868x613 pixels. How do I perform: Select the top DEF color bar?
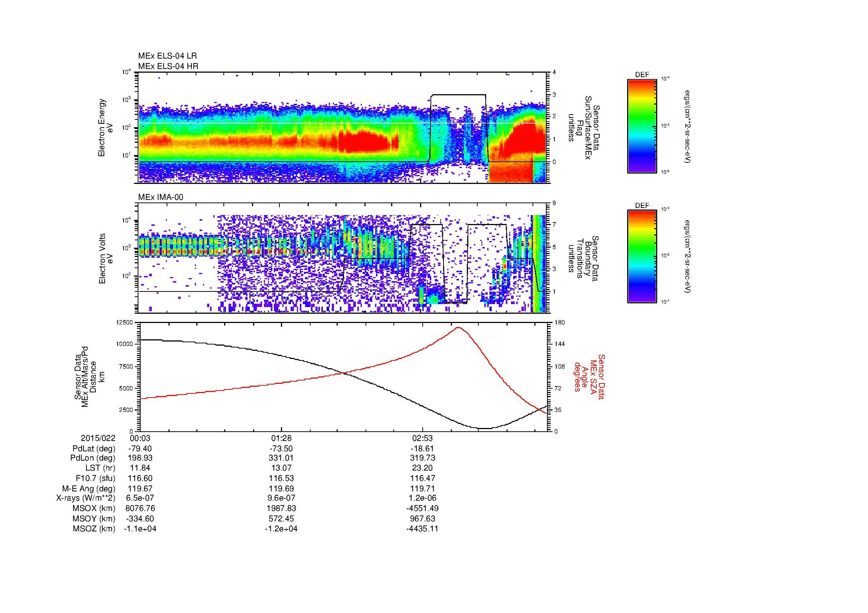(x=642, y=126)
